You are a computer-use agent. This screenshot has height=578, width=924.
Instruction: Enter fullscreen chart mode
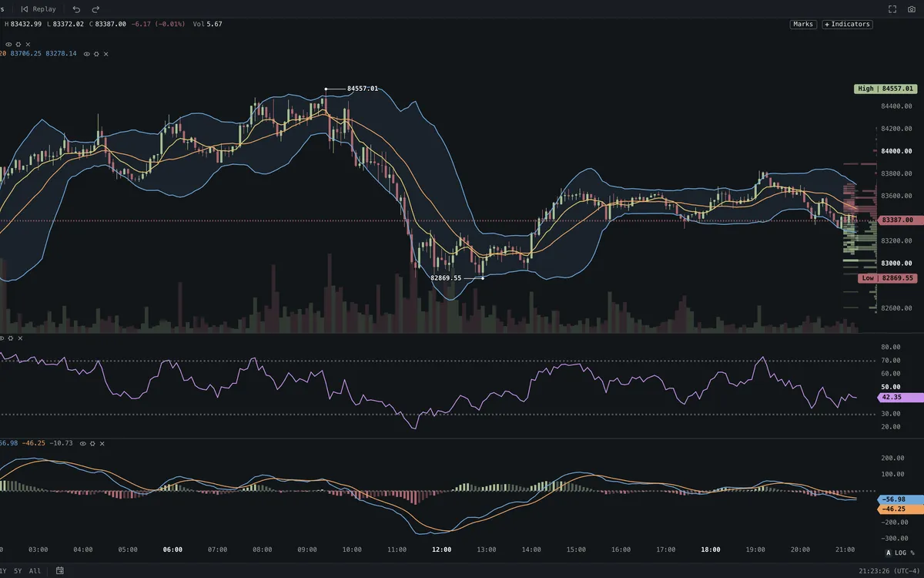coord(892,8)
